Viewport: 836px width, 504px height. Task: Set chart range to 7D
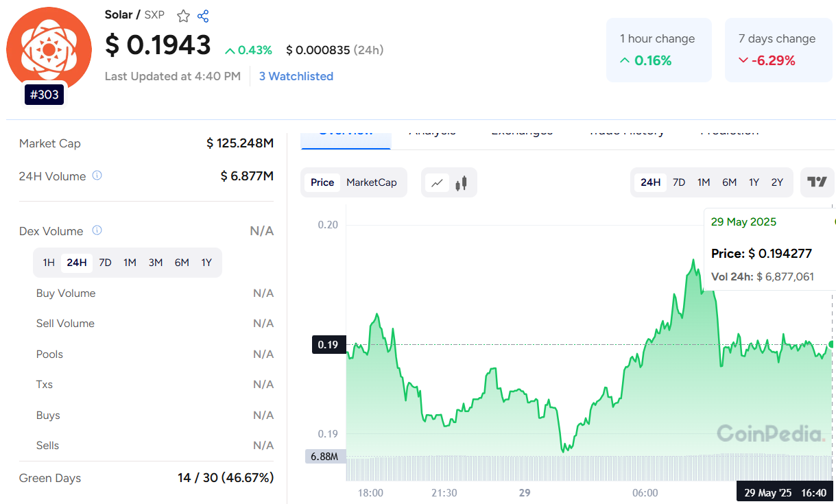(679, 182)
